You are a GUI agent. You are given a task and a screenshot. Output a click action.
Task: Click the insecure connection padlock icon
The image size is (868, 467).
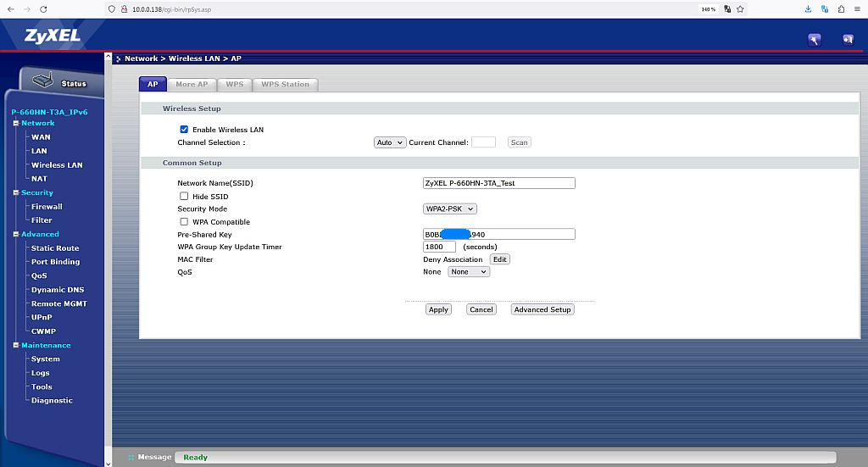click(x=123, y=8)
